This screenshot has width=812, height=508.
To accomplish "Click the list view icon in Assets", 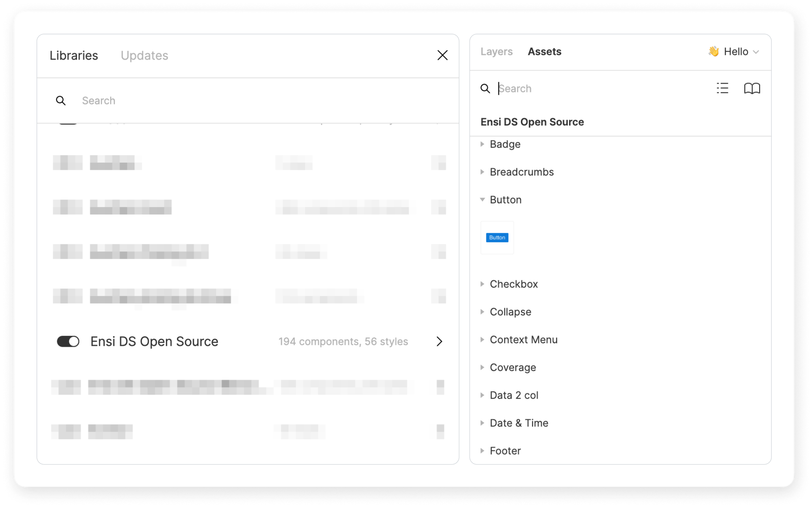I will pyautogui.click(x=722, y=88).
